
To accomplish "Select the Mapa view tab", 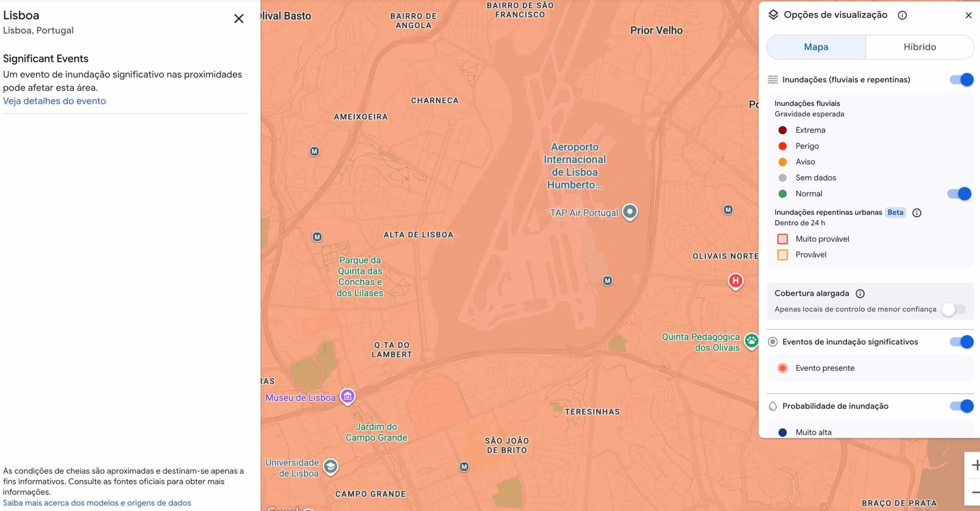I will click(x=816, y=47).
